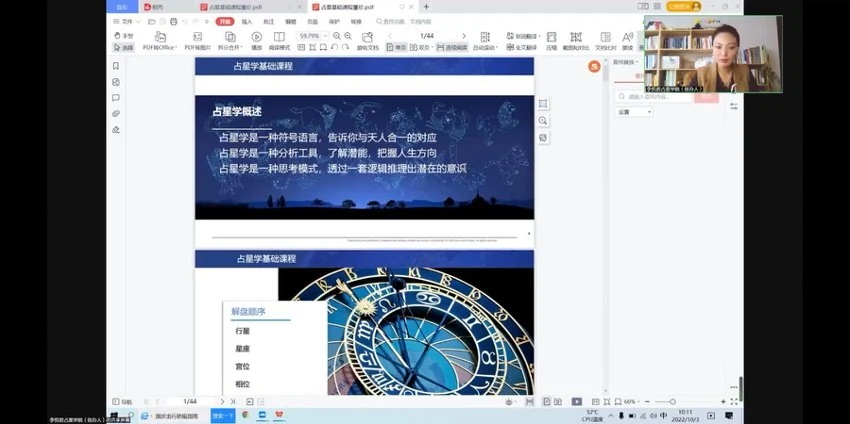Toggle 连续阅读 continuous reading
This screenshot has width=850, height=424.
452,48
